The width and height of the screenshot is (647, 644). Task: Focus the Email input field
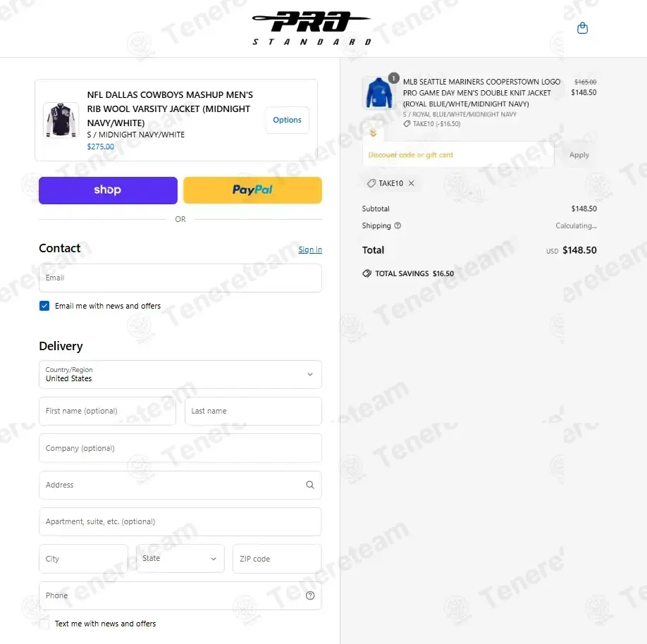pos(180,278)
